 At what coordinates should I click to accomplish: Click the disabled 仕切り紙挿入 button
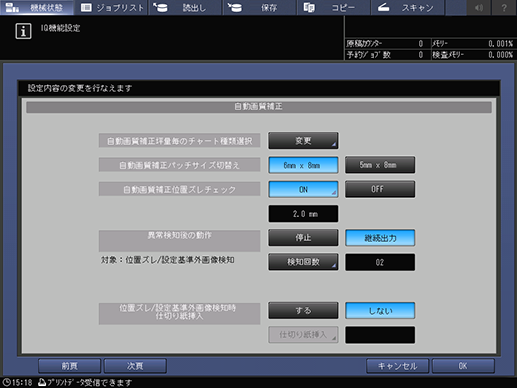tap(303, 335)
